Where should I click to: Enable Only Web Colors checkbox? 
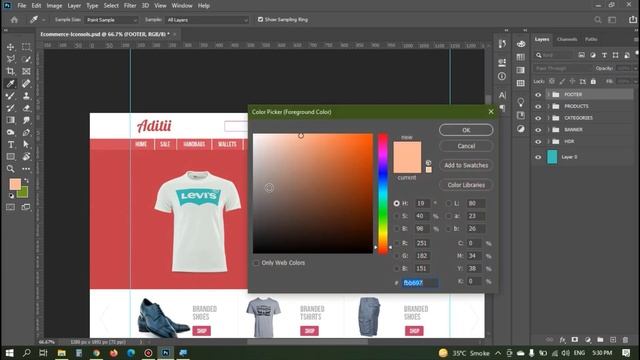256,263
